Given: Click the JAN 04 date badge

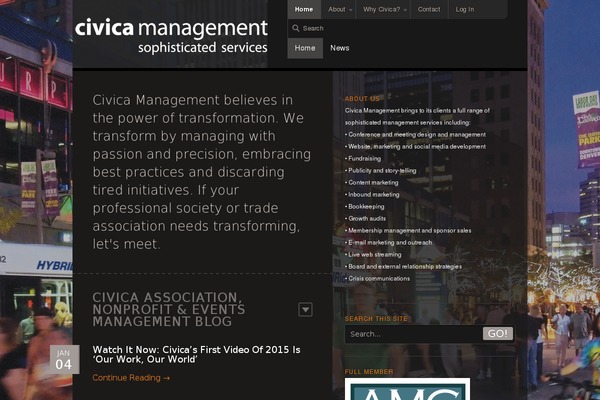Looking at the screenshot, I should tap(64, 359).
